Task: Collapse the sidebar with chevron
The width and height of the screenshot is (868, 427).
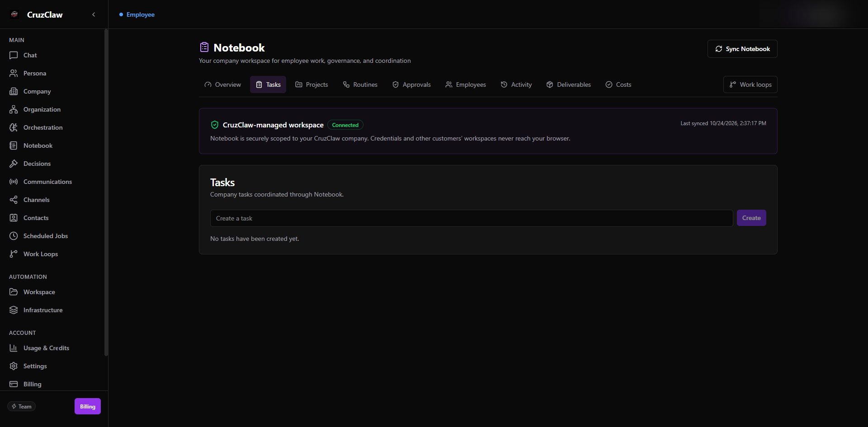Action: [x=94, y=14]
